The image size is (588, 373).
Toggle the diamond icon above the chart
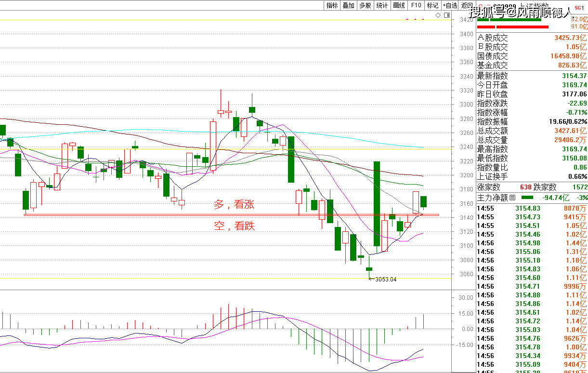coord(438,15)
